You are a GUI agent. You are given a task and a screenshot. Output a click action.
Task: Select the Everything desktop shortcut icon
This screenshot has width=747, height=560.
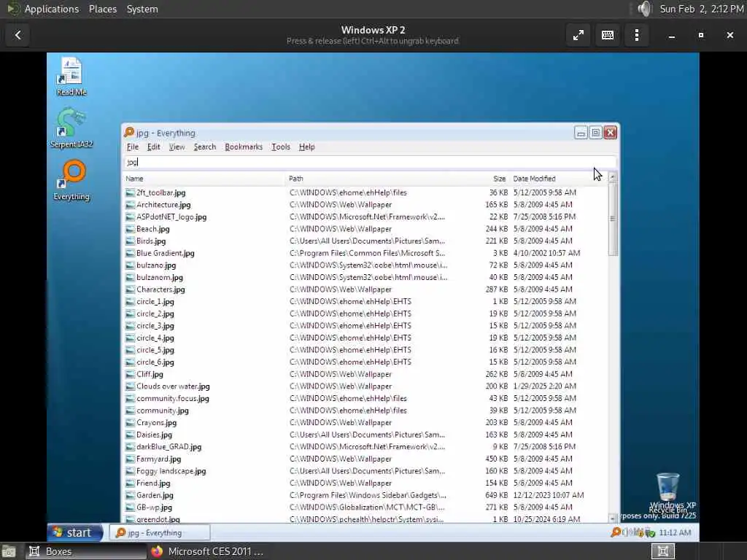pos(71,181)
